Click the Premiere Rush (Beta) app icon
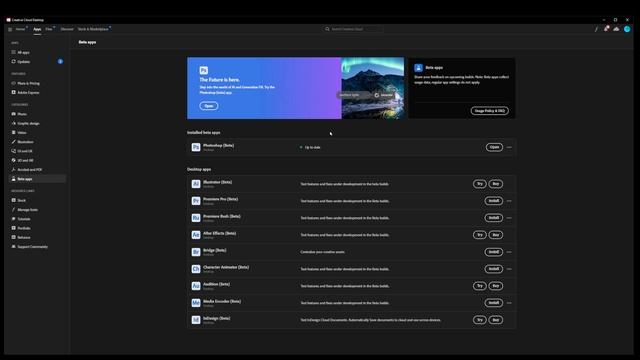Viewport: 640px width, 360px height. coord(196,218)
